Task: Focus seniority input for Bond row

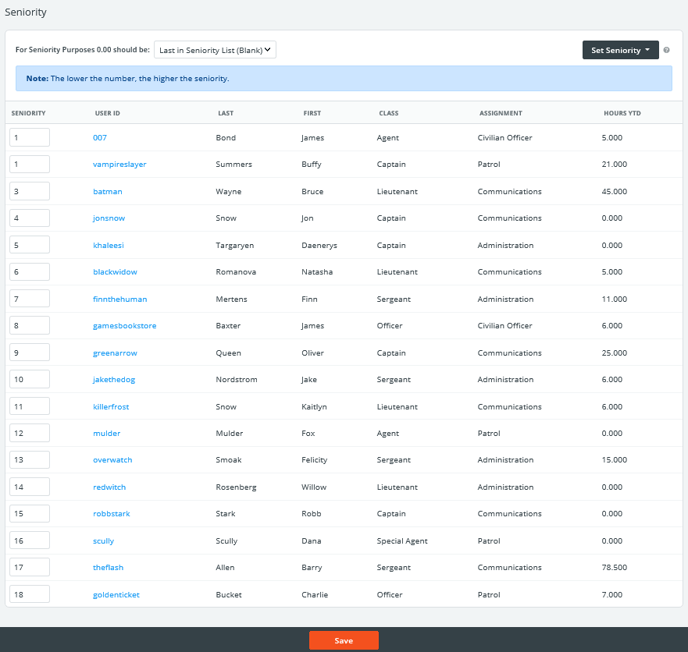Action: [30, 137]
